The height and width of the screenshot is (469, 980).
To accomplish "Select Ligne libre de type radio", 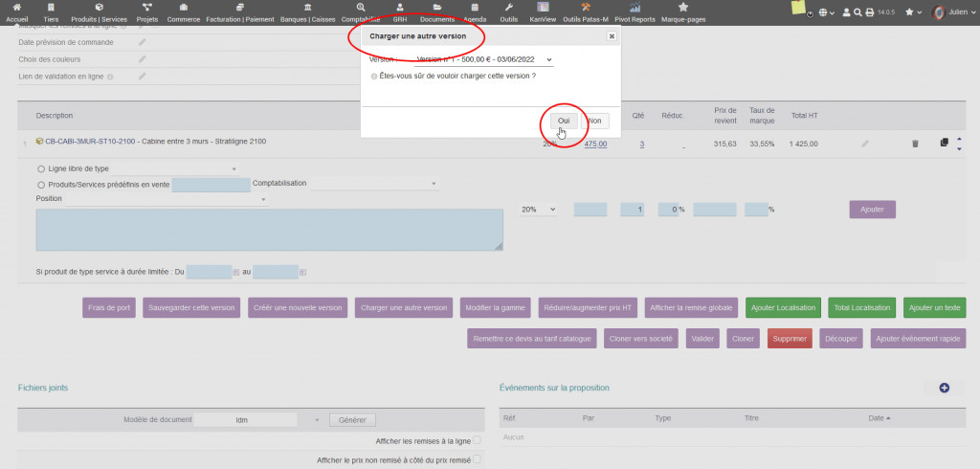I will [x=42, y=168].
